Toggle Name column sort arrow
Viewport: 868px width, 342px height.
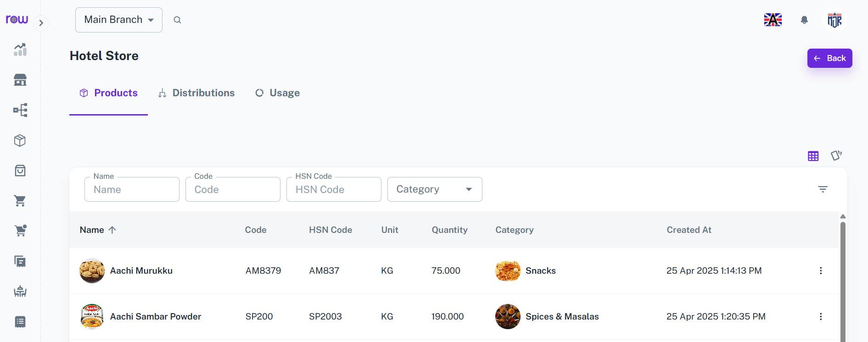tap(112, 230)
